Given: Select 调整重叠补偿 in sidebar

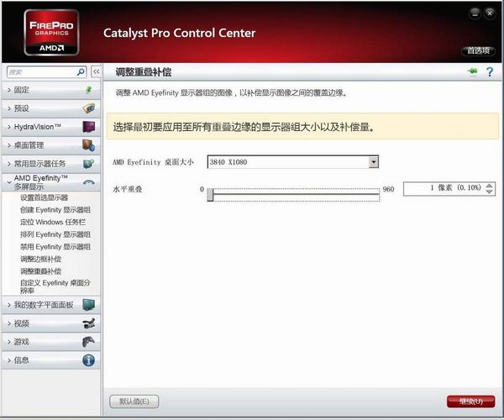Looking at the screenshot, I should pyautogui.click(x=40, y=271).
